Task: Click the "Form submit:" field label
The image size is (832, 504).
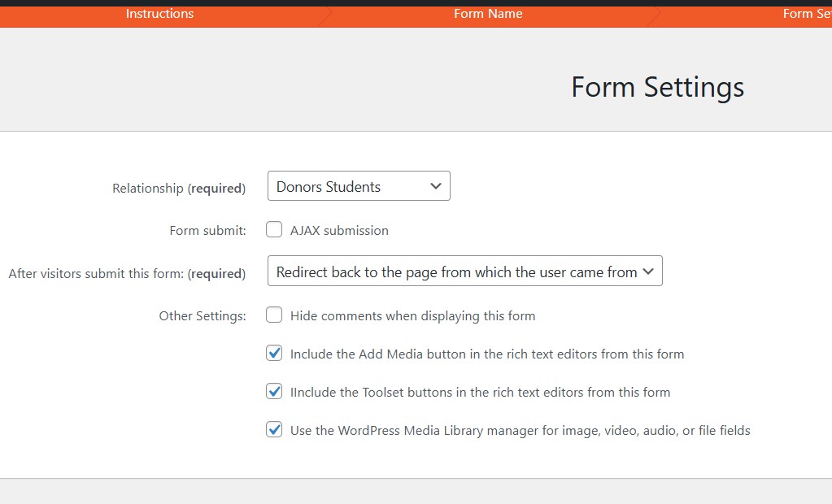Action: click(207, 231)
